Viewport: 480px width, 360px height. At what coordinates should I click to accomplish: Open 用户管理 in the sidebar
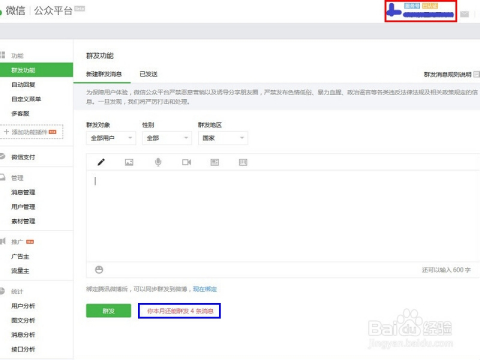(23, 207)
